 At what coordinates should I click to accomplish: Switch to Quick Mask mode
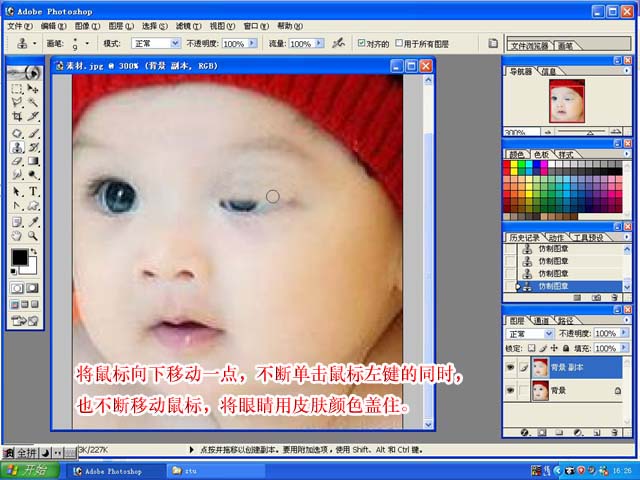[33, 289]
